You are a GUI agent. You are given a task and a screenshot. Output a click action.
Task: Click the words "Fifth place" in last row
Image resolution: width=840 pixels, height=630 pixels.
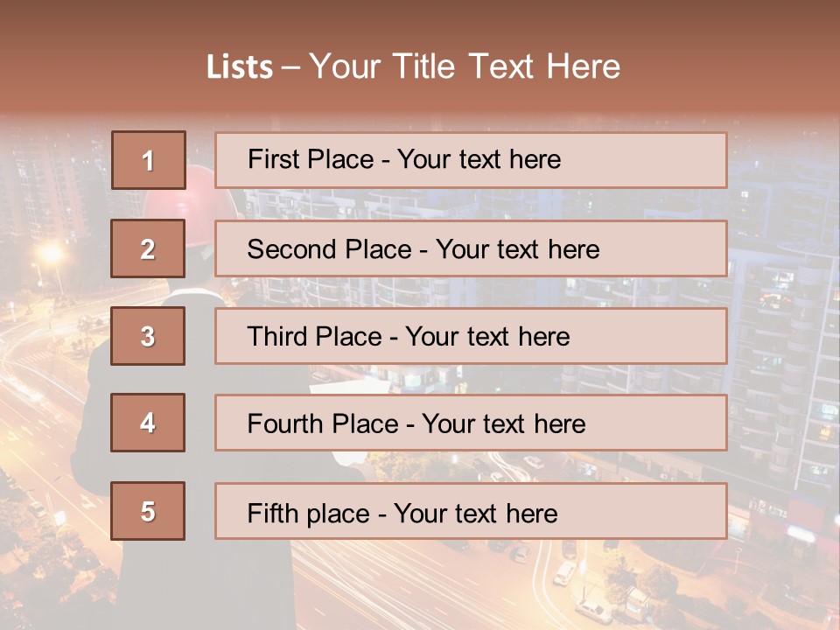tap(308, 514)
